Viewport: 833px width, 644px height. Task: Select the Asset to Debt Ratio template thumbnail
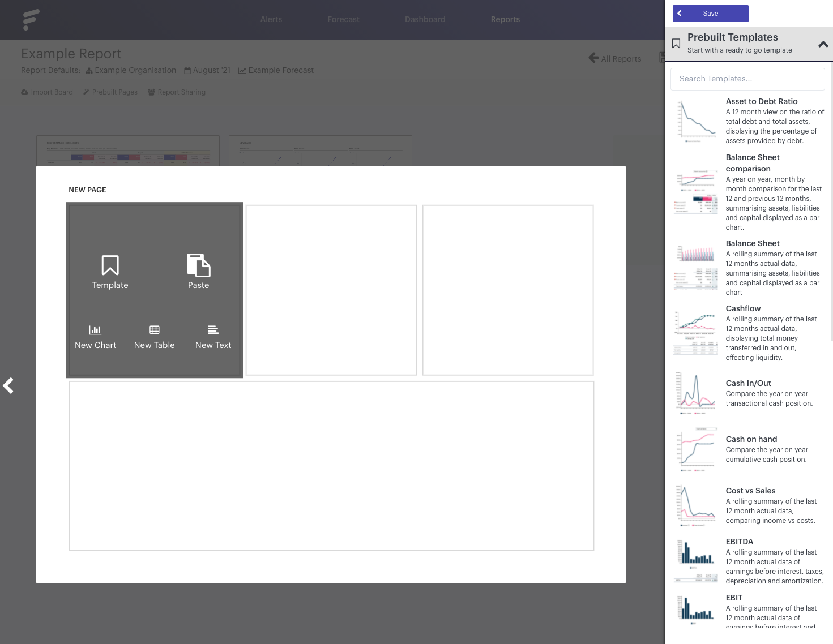(697, 121)
